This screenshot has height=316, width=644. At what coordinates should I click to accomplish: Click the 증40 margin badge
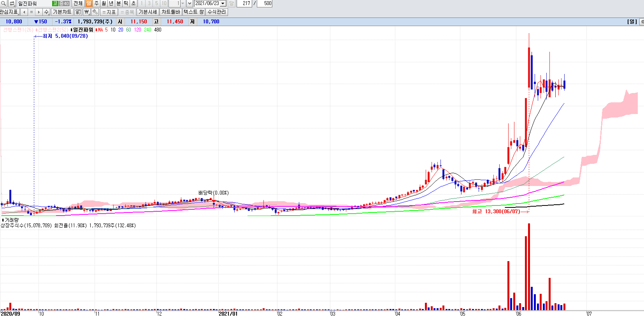[x=64, y=4]
